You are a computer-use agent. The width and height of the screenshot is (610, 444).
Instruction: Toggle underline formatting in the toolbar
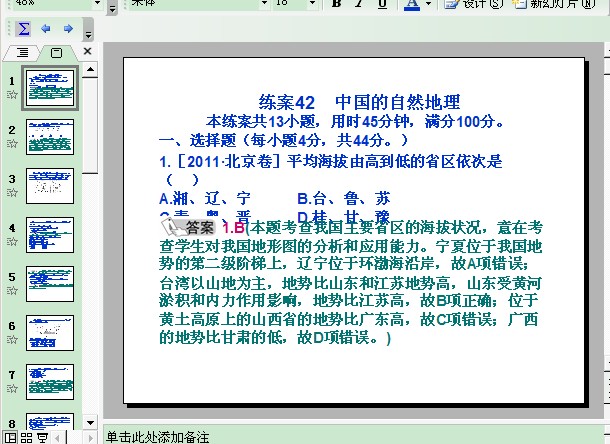(x=382, y=5)
